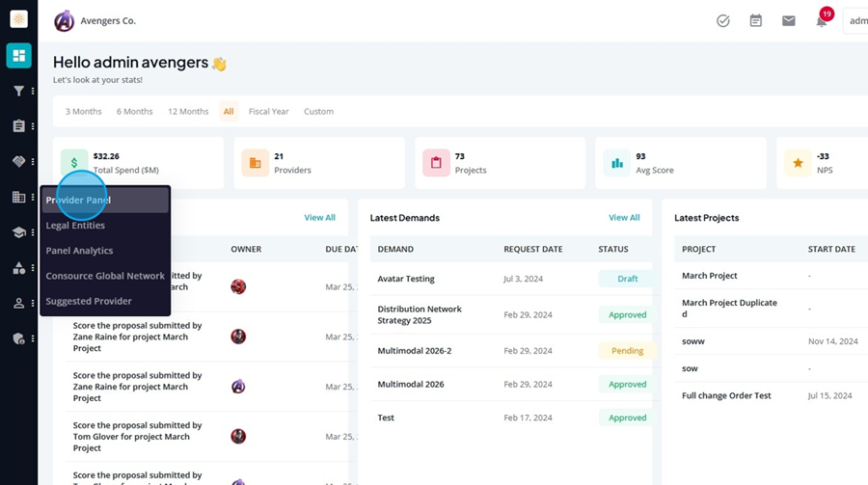This screenshot has height=485, width=868.
Task: Expand the three-dot menu beside shield icon
Action: pos(33,338)
